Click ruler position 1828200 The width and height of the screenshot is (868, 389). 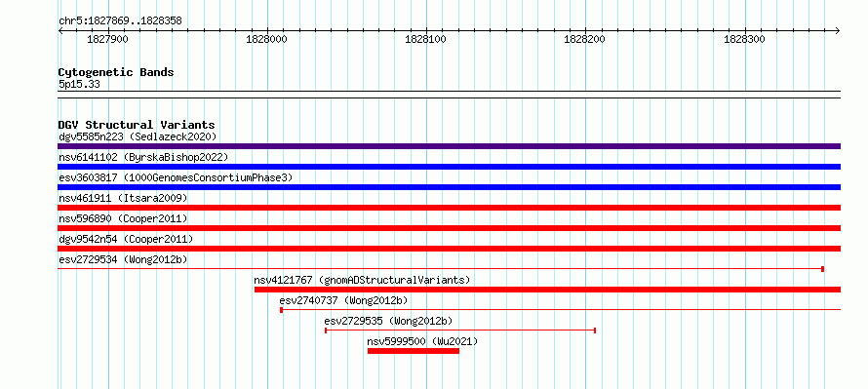point(585,39)
